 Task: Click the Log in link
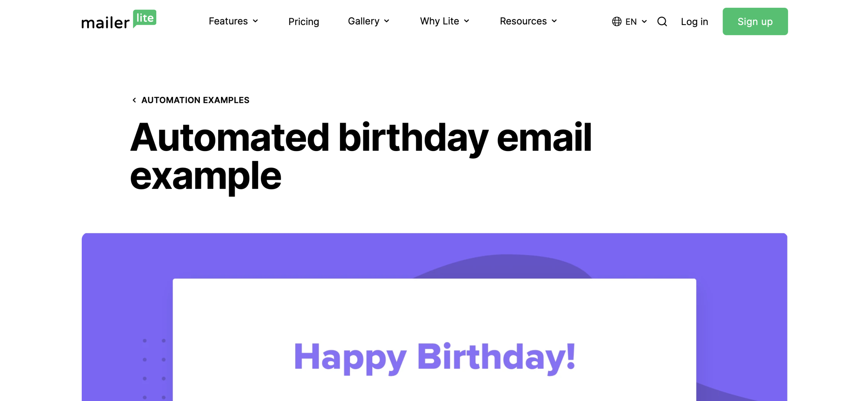coord(694,22)
